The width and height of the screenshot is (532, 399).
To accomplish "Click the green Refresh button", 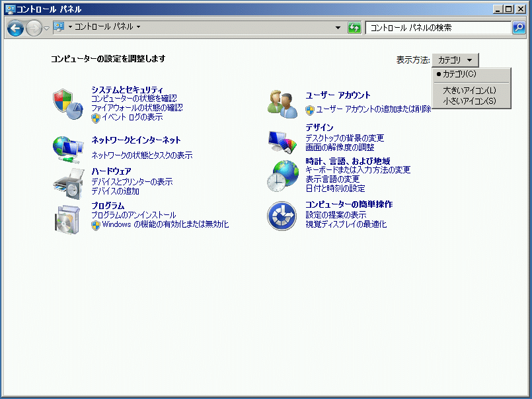I will point(354,28).
